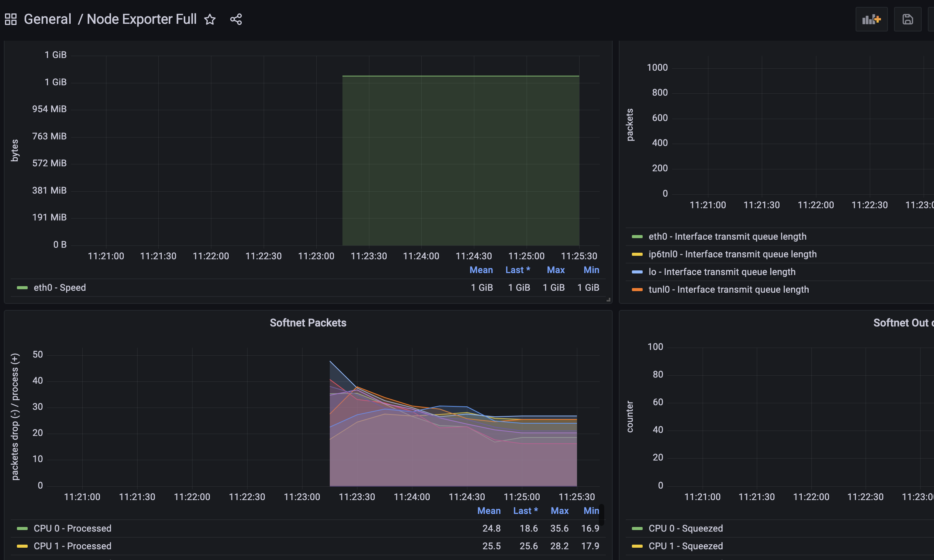Change CPU 1 - Processed yellow swatch

coord(22,546)
